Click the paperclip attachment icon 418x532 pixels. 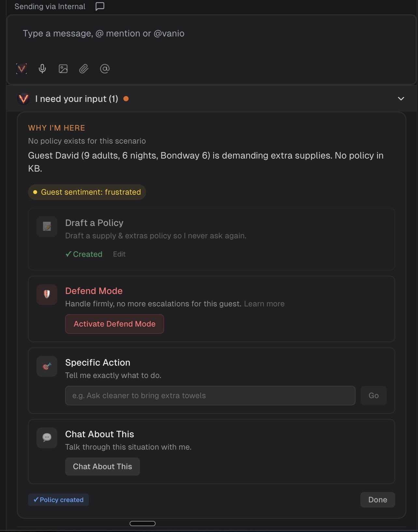[84, 69]
